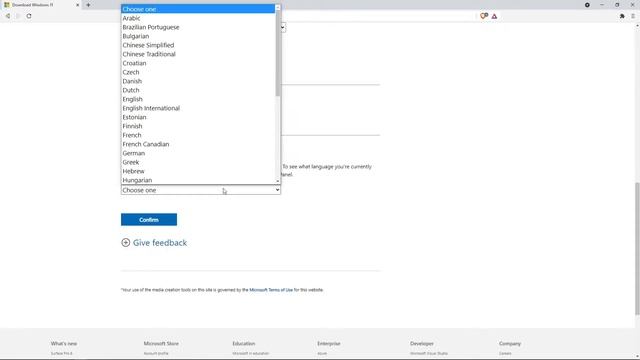Pick Finnish from the list
This screenshot has width=640, height=360.
pyautogui.click(x=198, y=126)
